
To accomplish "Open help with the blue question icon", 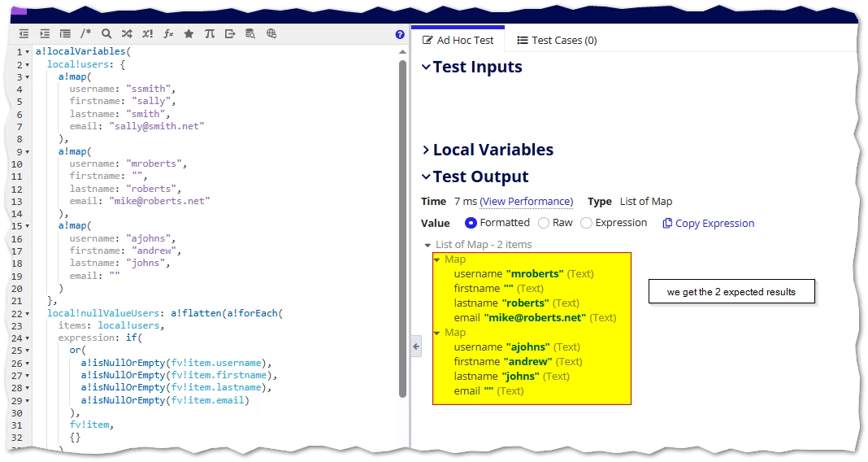I will click(x=400, y=34).
